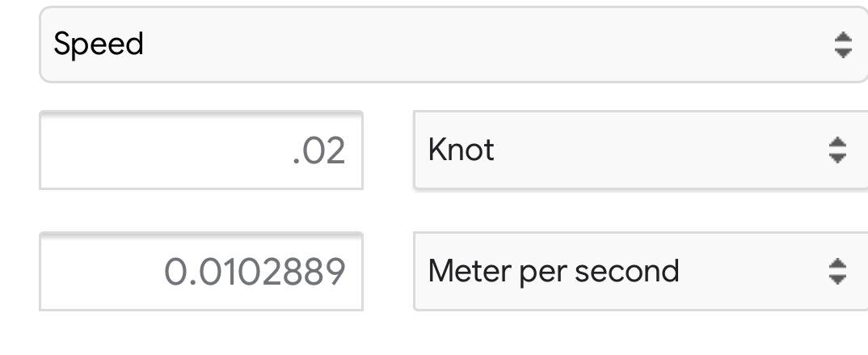The height and width of the screenshot is (355, 868).
Task: Click downward arrow in Meter per second selector
Action: tap(838, 279)
